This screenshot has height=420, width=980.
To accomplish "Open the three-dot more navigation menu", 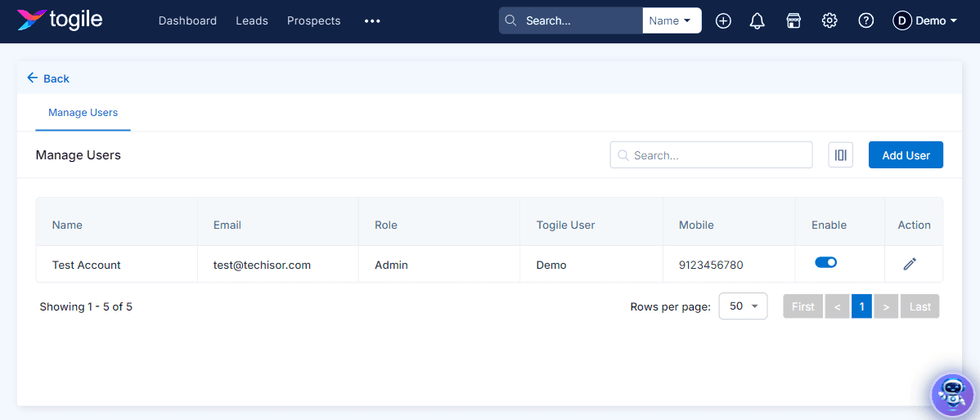I will [x=372, y=20].
